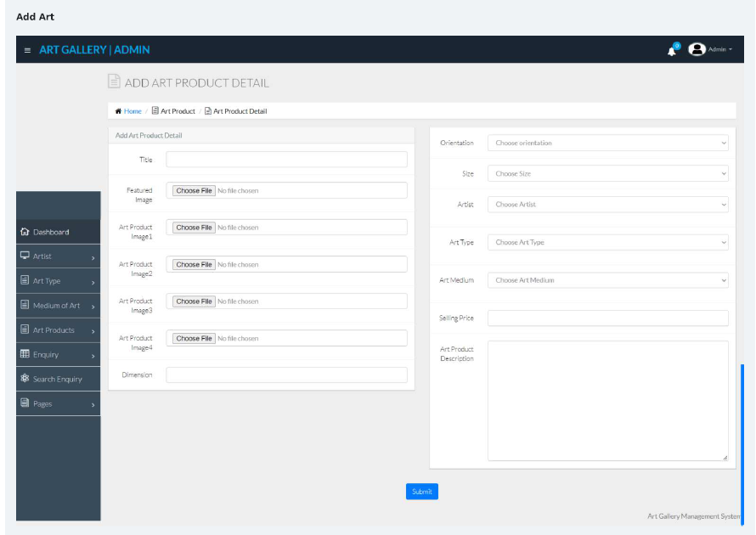Expand the Medium of Art chevron
The width and height of the screenshot is (756, 535).
93,307
